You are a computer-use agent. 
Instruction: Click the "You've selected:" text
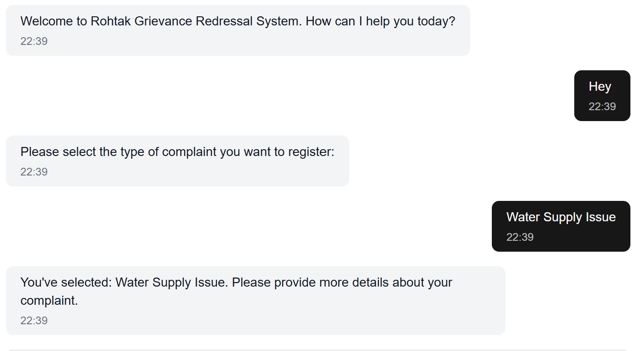click(x=66, y=283)
